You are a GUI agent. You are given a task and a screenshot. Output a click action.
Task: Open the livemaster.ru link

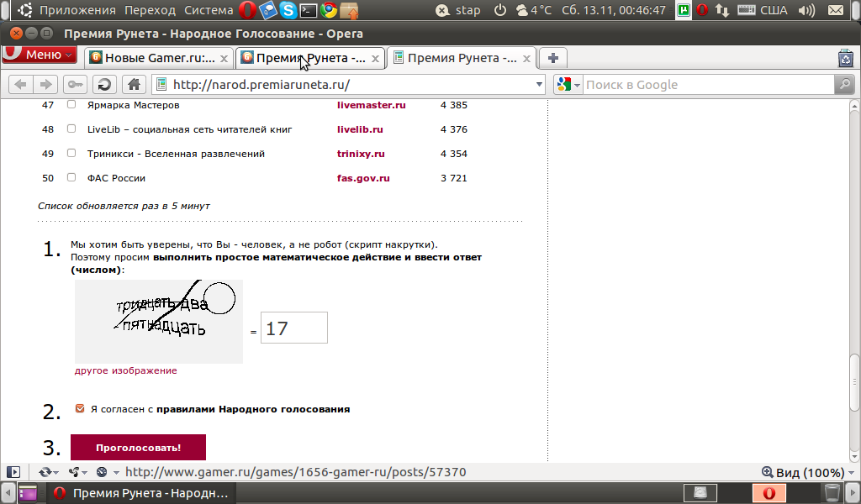coord(371,105)
